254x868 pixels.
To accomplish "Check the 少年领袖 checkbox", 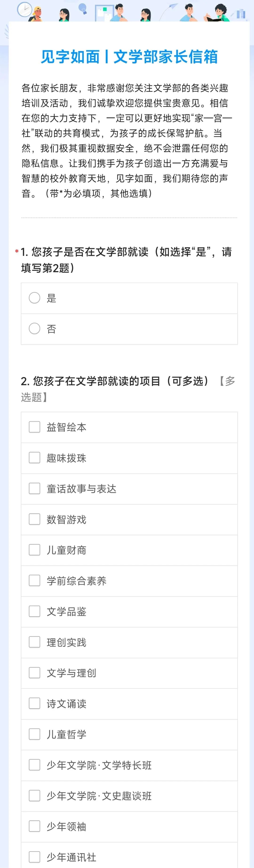I will (34, 826).
